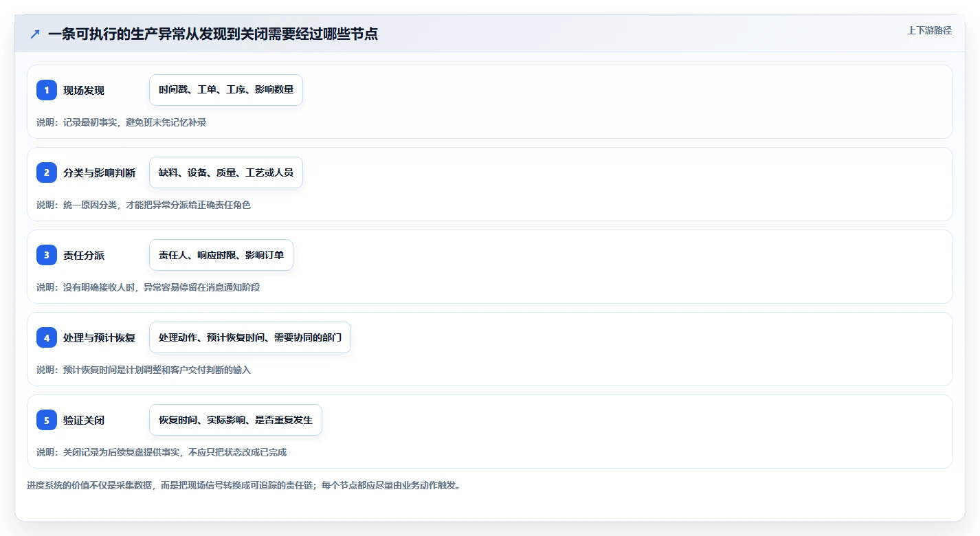980x536 pixels.
Task: Click the 恢复时间、实际影响、是否重复发生 chip
Action: pyautogui.click(x=236, y=420)
